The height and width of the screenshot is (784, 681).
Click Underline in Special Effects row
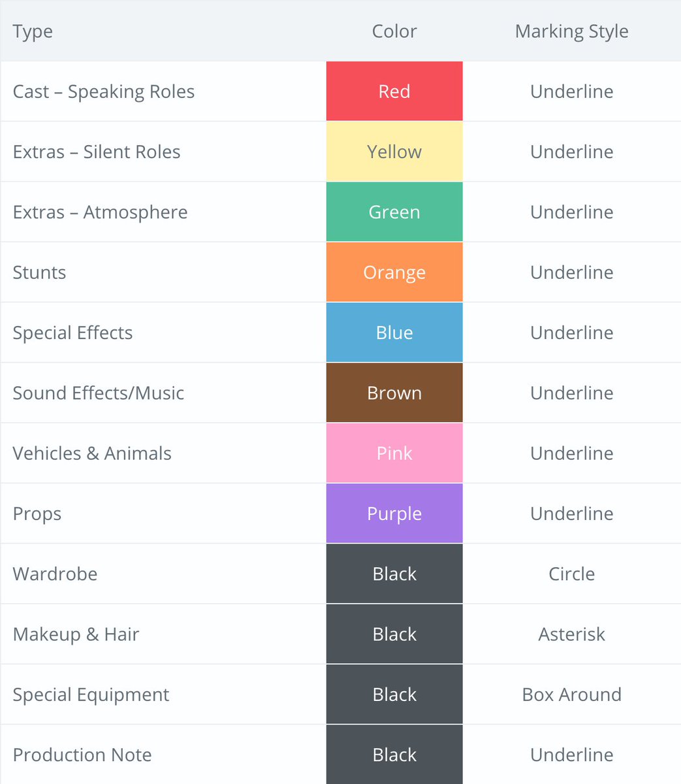pyautogui.click(x=572, y=333)
